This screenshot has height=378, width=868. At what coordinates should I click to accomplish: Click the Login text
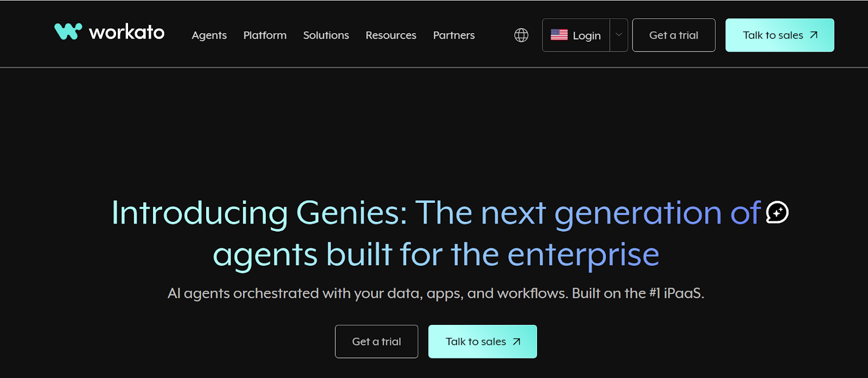(x=587, y=36)
